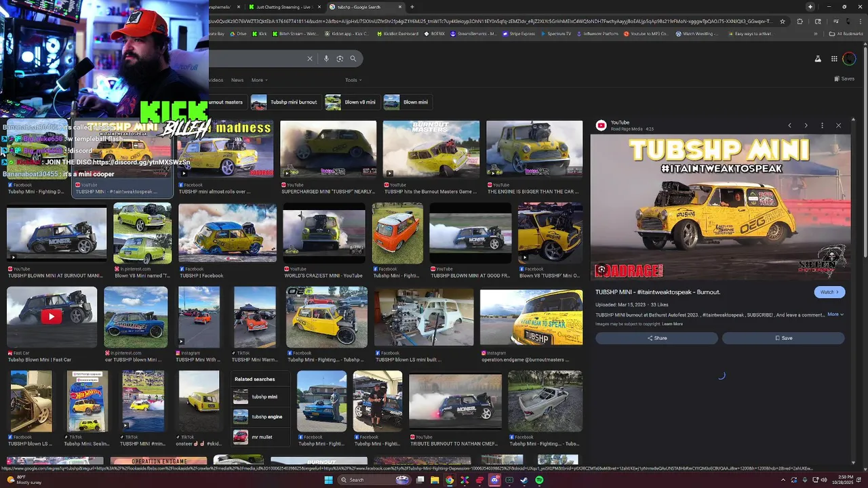Image resolution: width=868 pixels, height=488 pixels.
Task: Open the Chrome extensions puzzle icon
Action: [800, 21]
